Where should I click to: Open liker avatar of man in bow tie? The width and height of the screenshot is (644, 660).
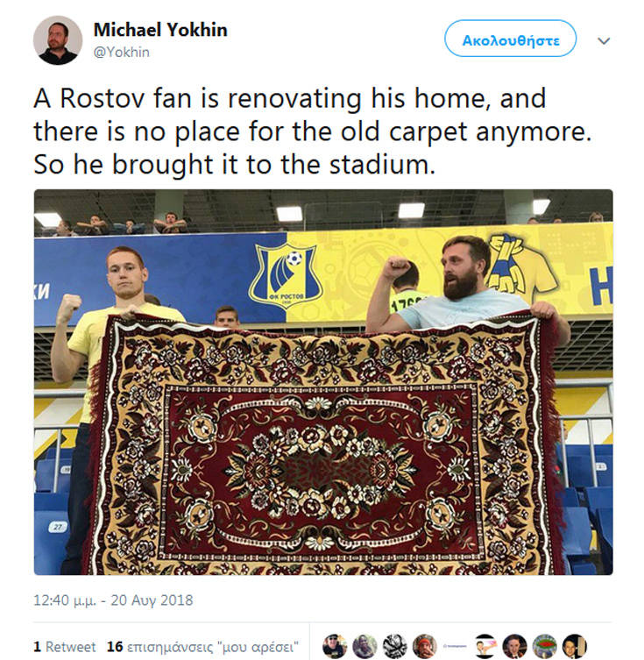(515, 646)
